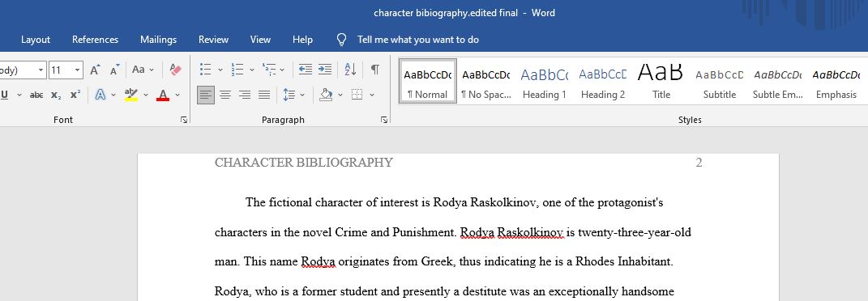Open the font size dropdown arrow
The height and width of the screenshot is (301, 868).
78,70
